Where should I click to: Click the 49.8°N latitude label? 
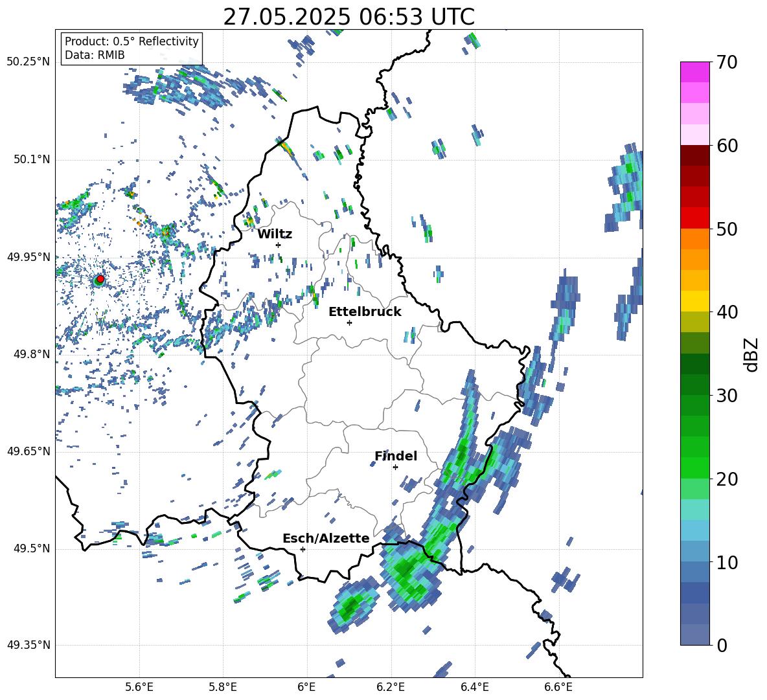point(31,354)
